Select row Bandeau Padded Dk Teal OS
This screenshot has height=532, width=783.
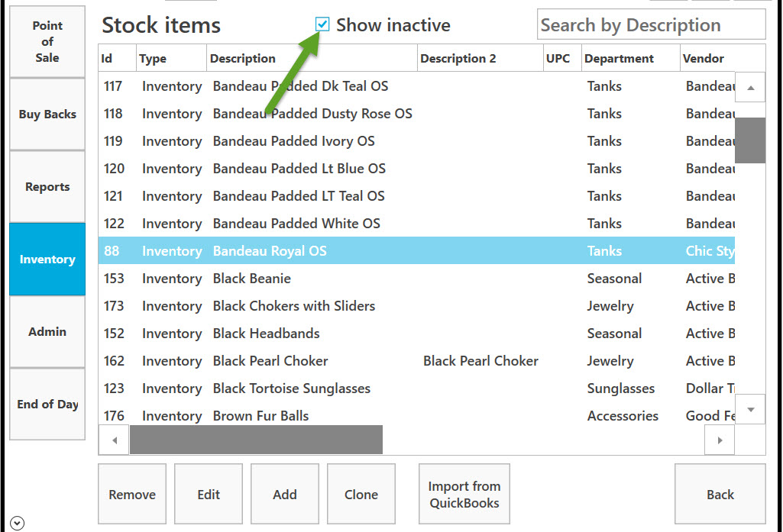pos(416,86)
